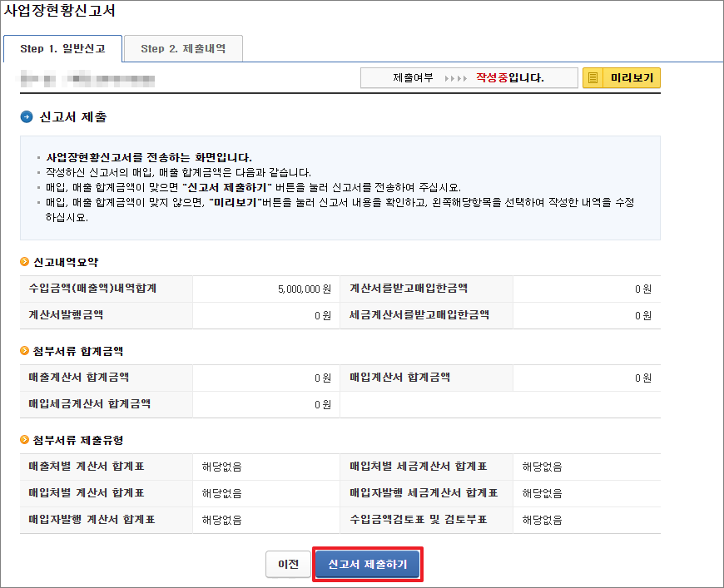
Task: Click the blue arrow icon beside 신고서 제출
Action: point(27,117)
